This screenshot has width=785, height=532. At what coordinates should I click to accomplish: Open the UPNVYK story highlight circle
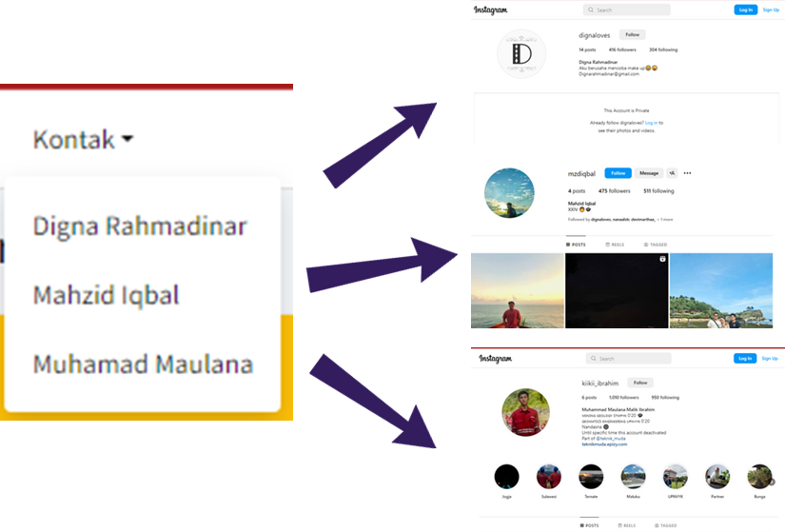click(x=675, y=477)
